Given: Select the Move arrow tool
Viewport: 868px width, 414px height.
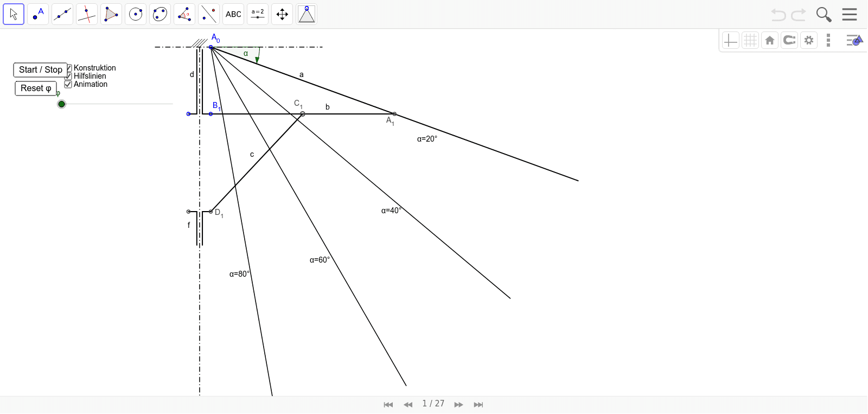Looking at the screenshot, I should click(x=14, y=14).
